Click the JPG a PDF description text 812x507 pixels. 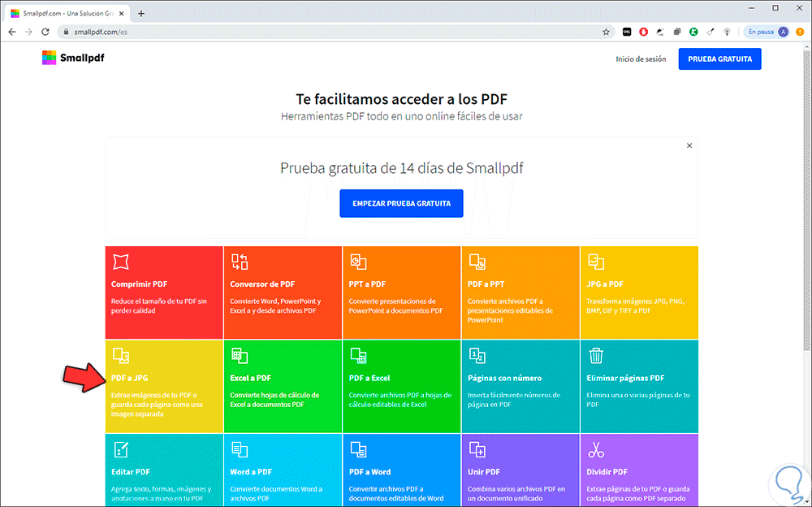click(636, 305)
